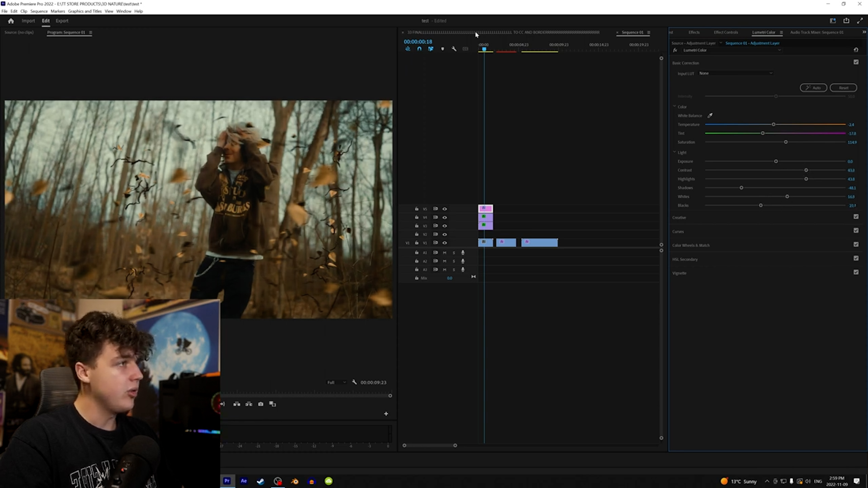The width and height of the screenshot is (868, 488).
Task: Open the Lumetri Color panel menu
Action: pos(781,33)
